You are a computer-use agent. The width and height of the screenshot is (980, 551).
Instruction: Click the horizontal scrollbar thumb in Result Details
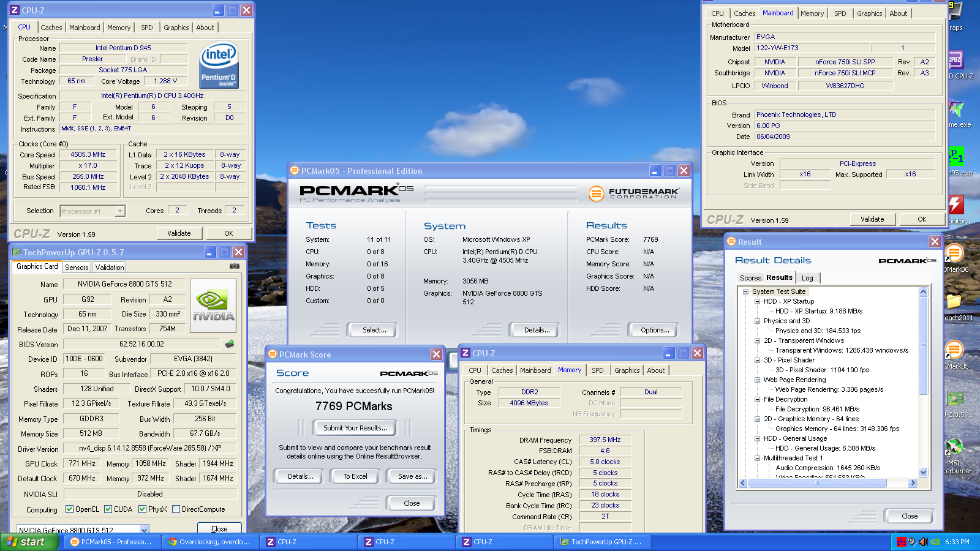[817, 482]
